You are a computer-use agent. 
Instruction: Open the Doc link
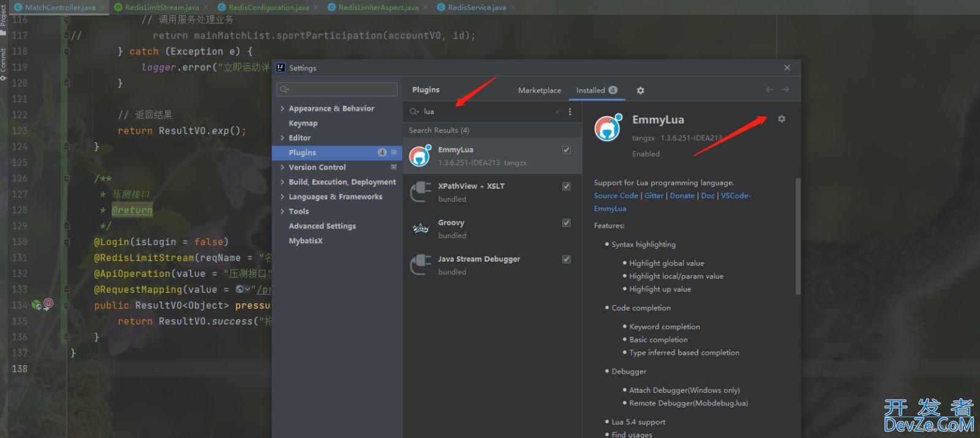coord(707,195)
